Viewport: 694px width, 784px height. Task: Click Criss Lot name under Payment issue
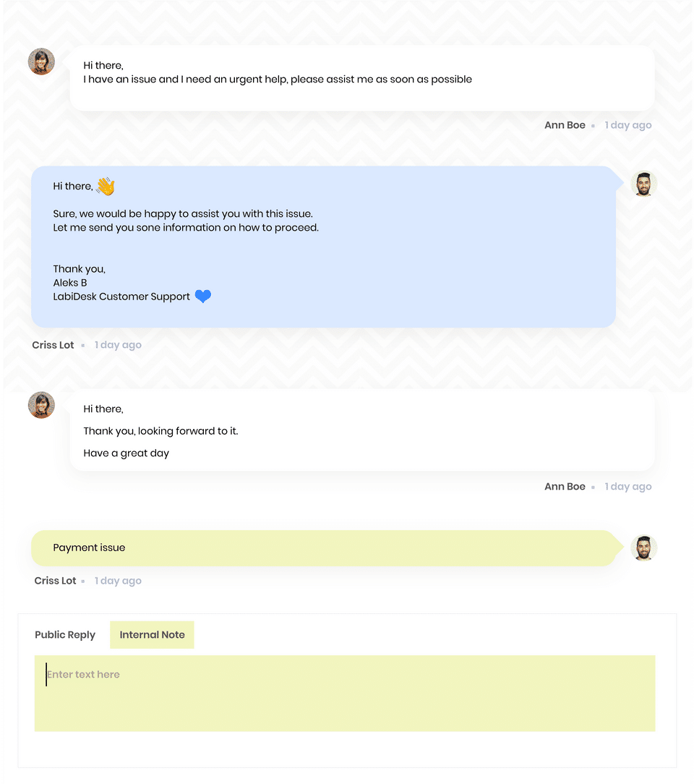click(55, 581)
